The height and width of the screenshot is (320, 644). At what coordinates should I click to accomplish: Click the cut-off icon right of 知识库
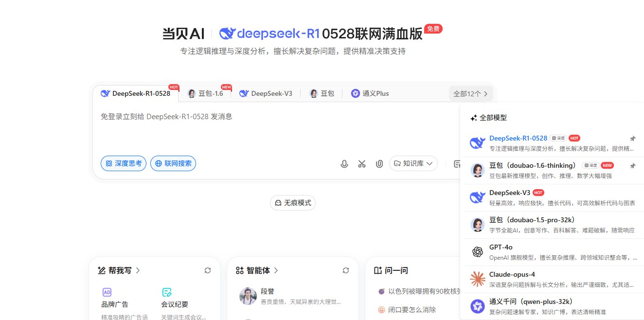pos(457,164)
